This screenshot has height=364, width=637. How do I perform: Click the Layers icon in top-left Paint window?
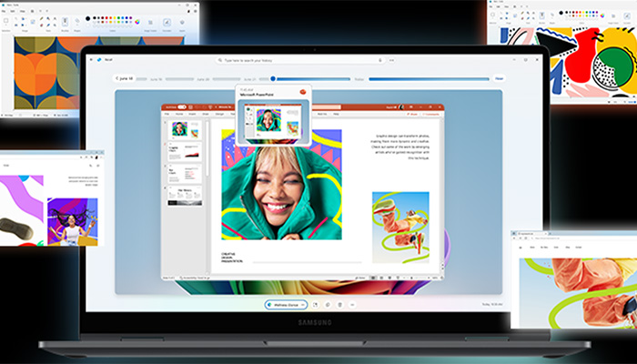click(x=182, y=23)
